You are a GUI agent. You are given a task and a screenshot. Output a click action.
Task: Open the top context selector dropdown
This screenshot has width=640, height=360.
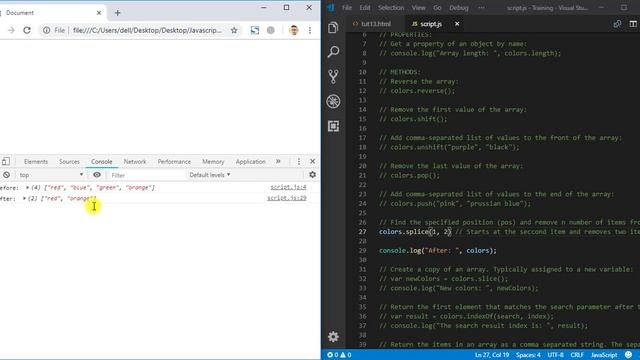point(51,175)
